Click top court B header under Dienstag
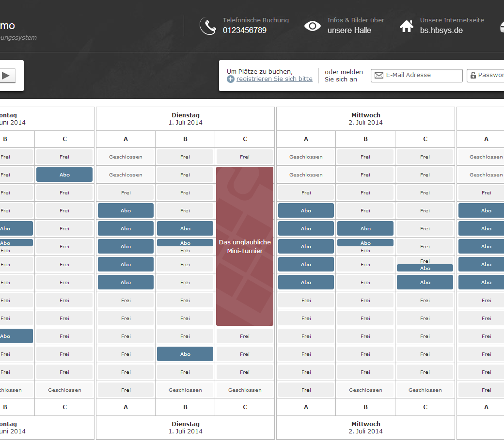This screenshot has width=504, height=447. tap(185, 139)
